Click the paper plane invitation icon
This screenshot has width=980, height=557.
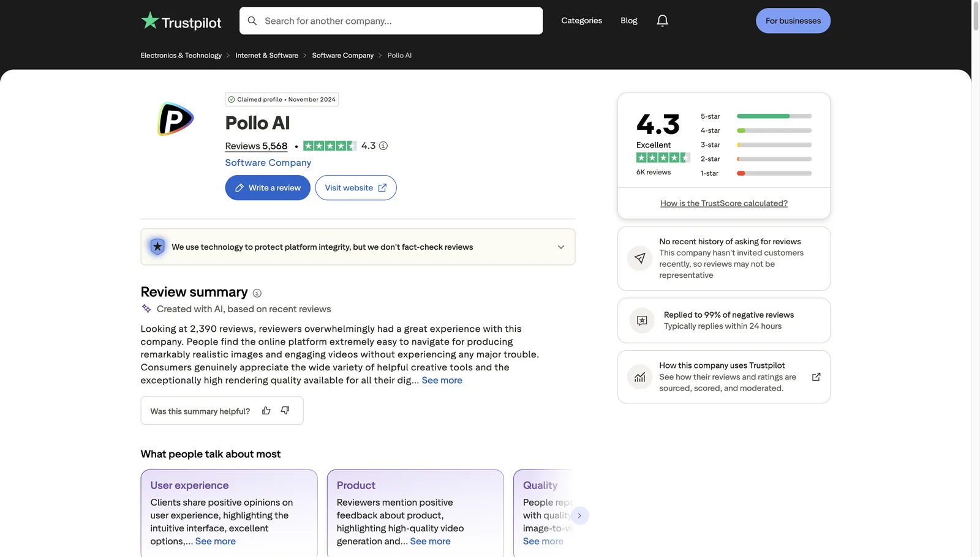639,258
